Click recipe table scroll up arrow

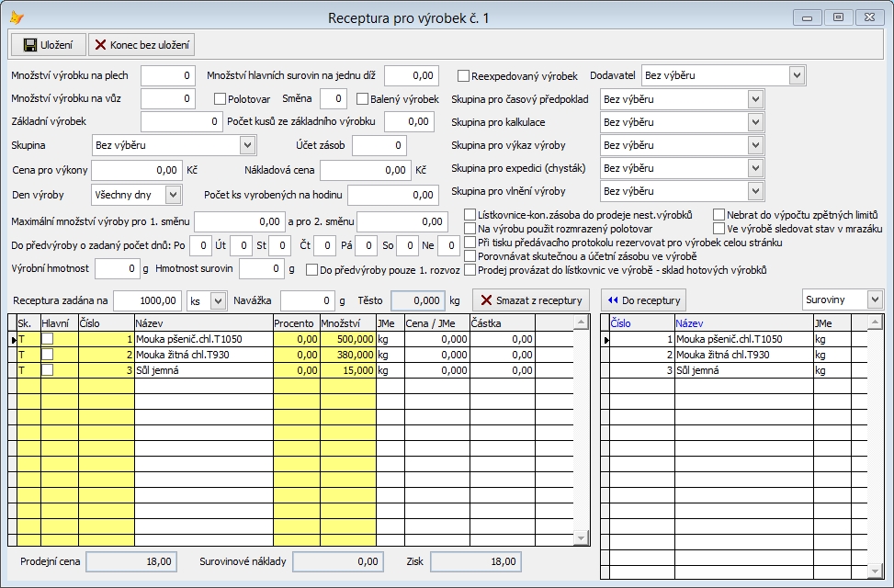click(x=581, y=322)
